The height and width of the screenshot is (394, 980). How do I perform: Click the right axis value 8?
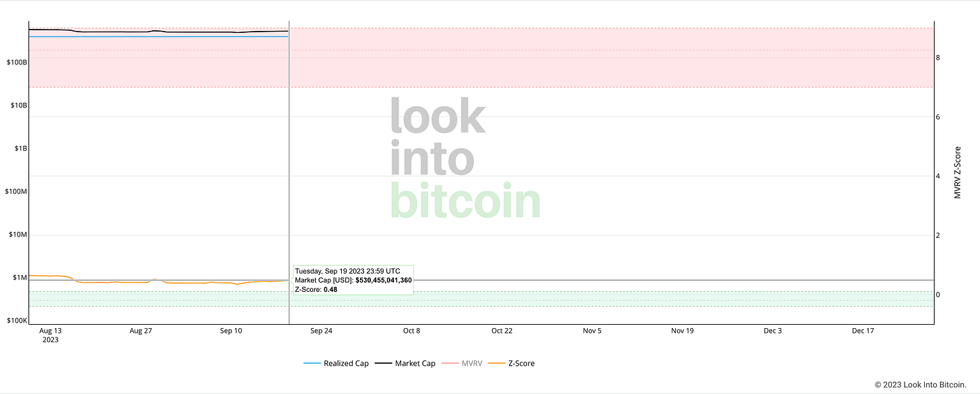pos(938,58)
